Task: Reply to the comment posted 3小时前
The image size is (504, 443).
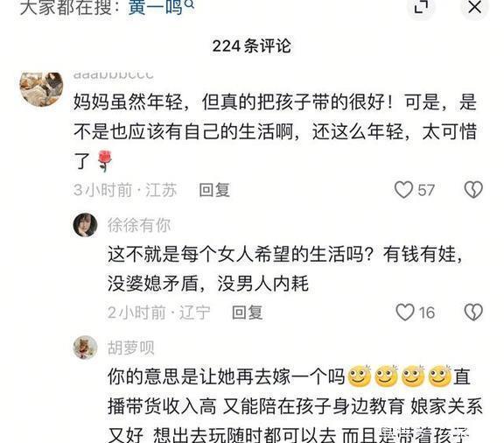Action: click(214, 190)
